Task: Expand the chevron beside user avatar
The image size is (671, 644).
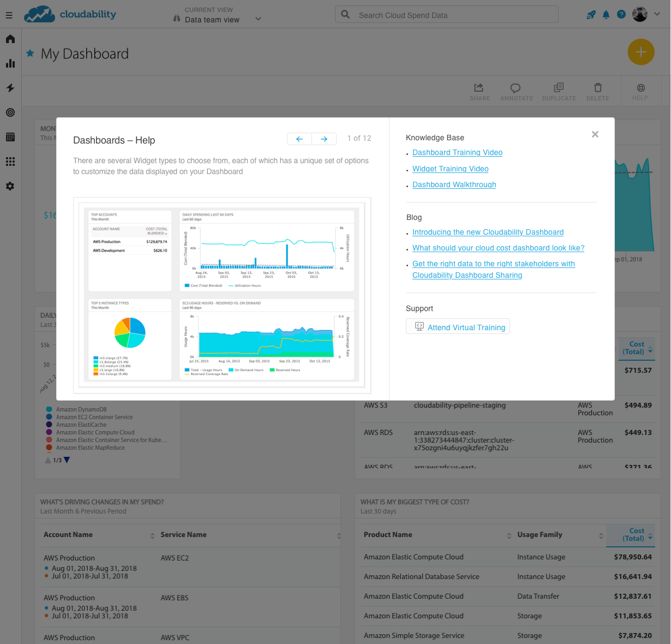Action: [657, 15]
